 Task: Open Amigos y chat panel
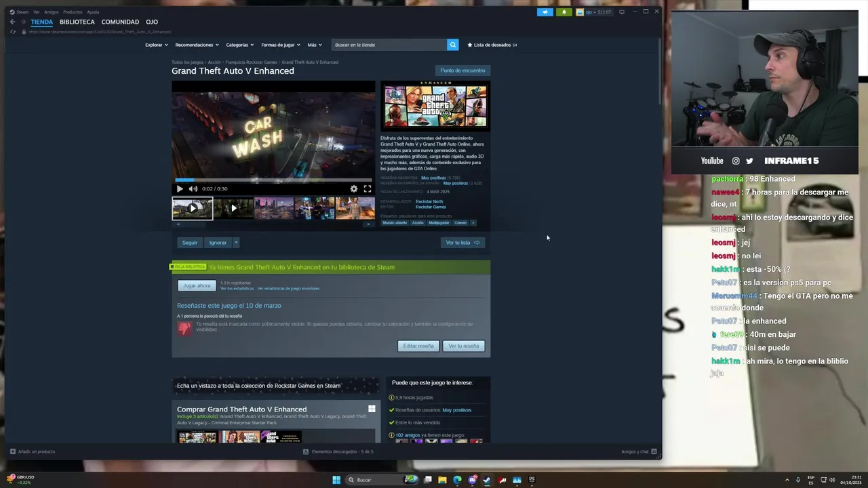pos(639,451)
